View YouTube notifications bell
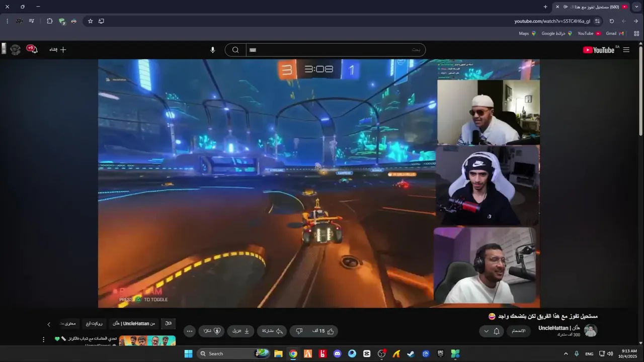Screen dimensions: 644x362 point(33,49)
